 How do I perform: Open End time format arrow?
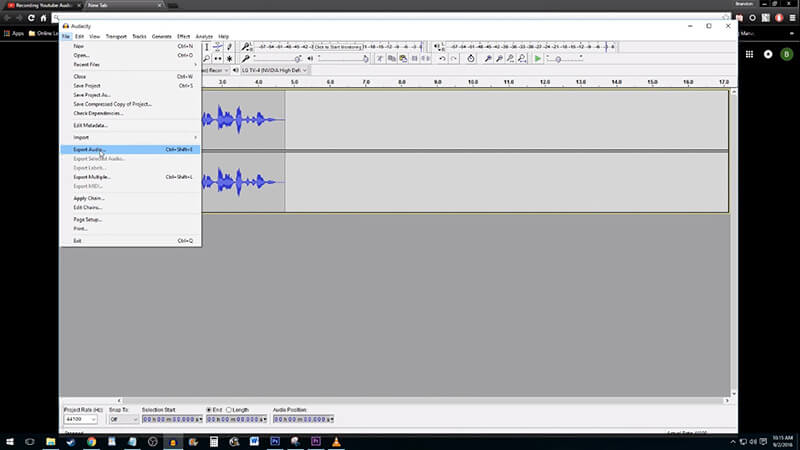pyautogui.click(x=265, y=419)
